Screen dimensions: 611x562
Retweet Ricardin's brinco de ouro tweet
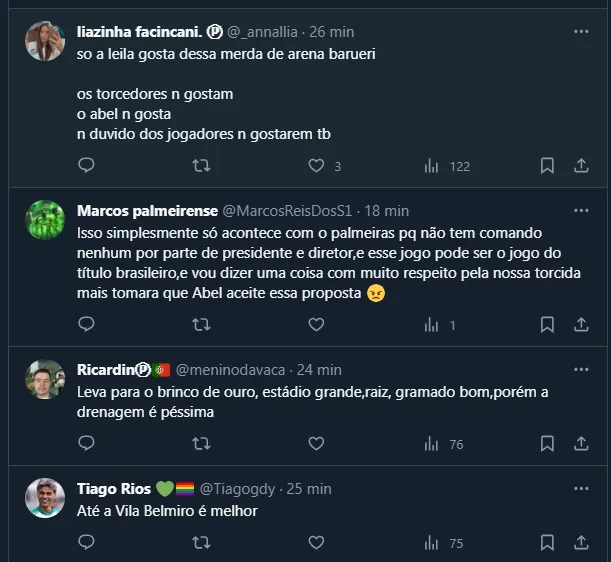coord(201,444)
